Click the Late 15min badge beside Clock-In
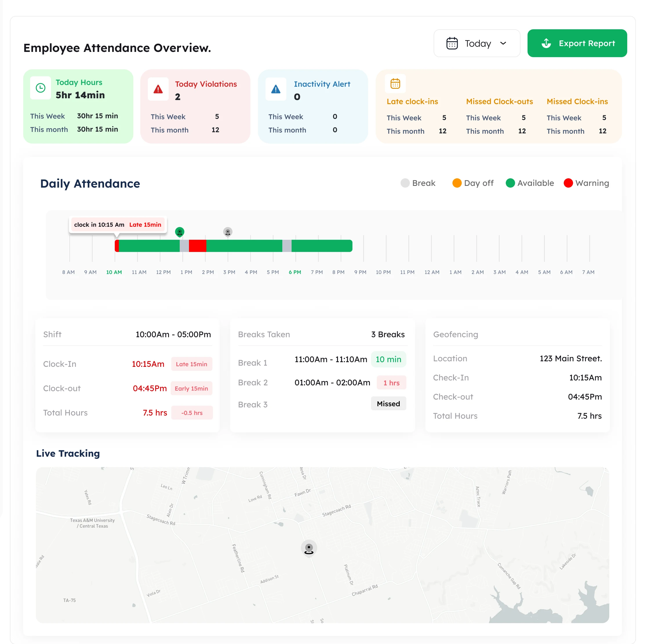The width and height of the screenshot is (651, 644). (x=191, y=364)
